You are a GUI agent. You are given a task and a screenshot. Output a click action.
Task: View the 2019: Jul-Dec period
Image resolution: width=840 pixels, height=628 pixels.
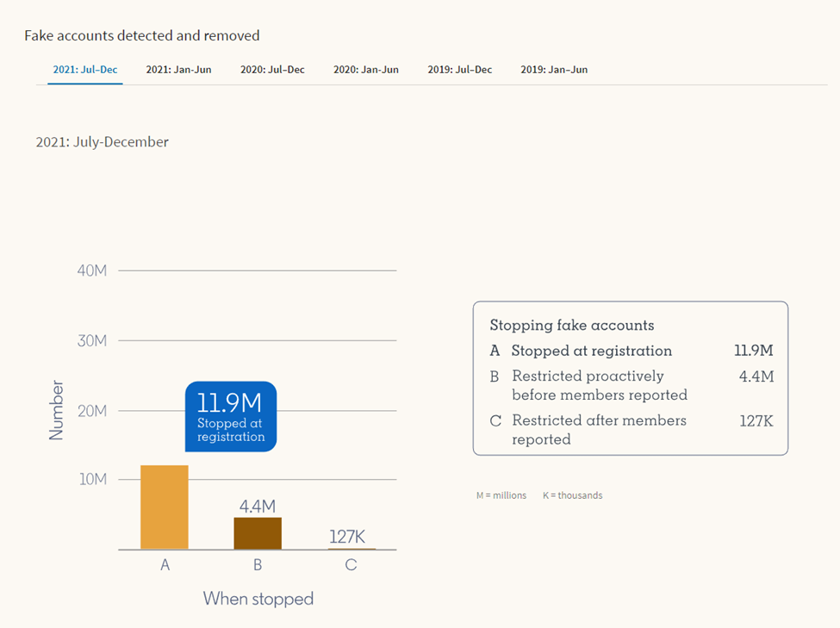tap(460, 69)
